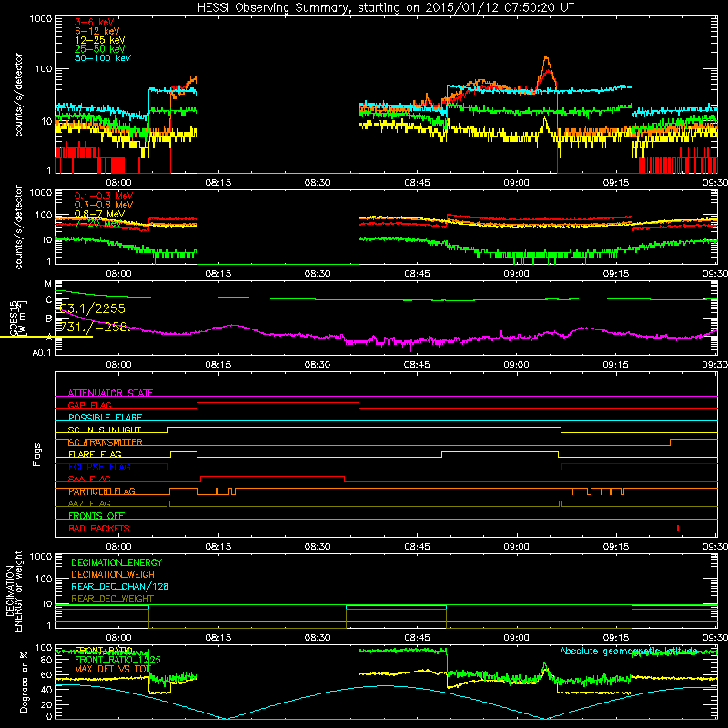Click the BAD_PACKETS flag label
Screen dimensions: 728x728
tap(99, 528)
